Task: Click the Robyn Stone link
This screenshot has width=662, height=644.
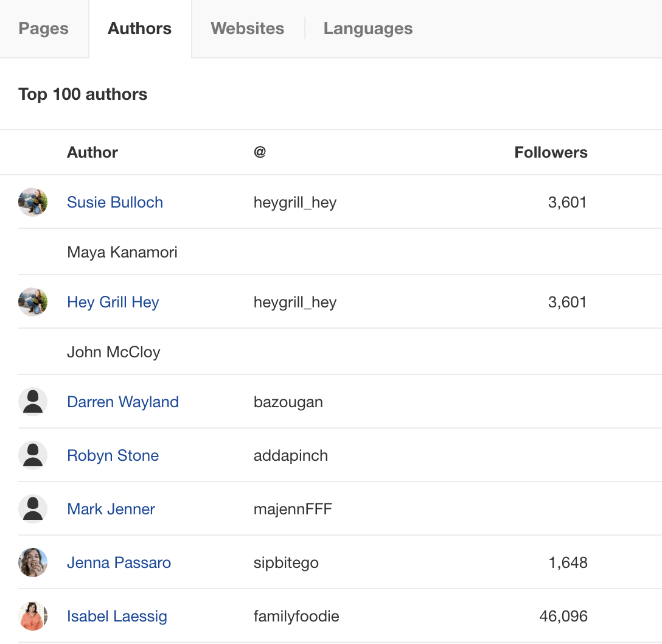Action: [113, 455]
